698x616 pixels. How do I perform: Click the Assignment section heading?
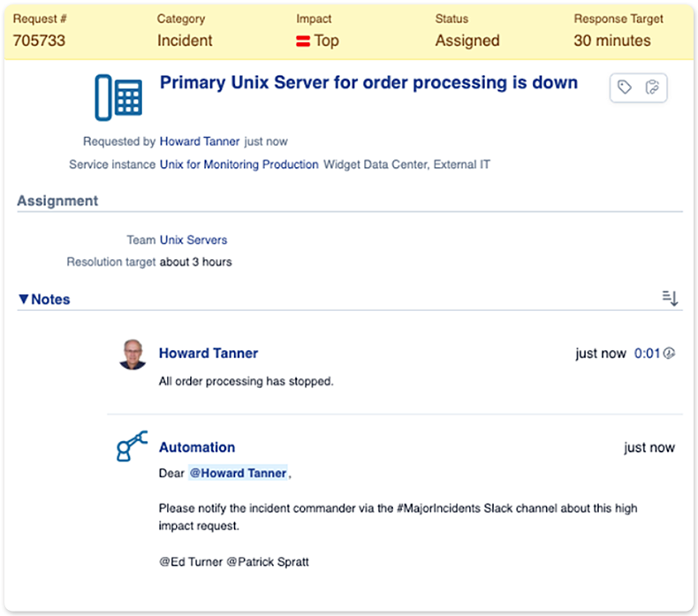(x=57, y=201)
